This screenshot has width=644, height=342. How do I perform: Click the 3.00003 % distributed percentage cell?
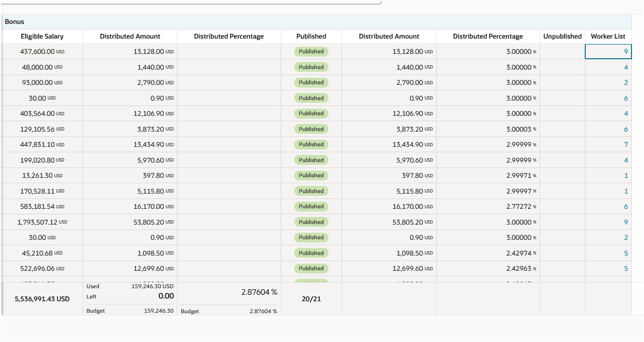[x=488, y=129]
